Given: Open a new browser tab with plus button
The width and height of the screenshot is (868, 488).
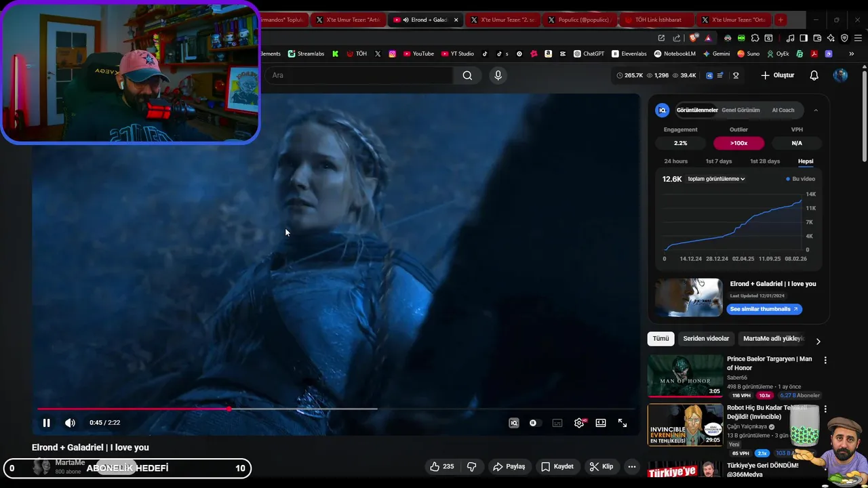Looking at the screenshot, I should pos(781,20).
